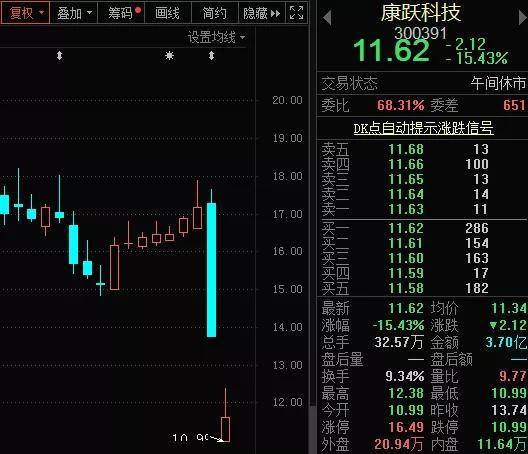Click 外盘 value 20.94万
This screenshot has height=454, width=528.
tap(399, 445)
